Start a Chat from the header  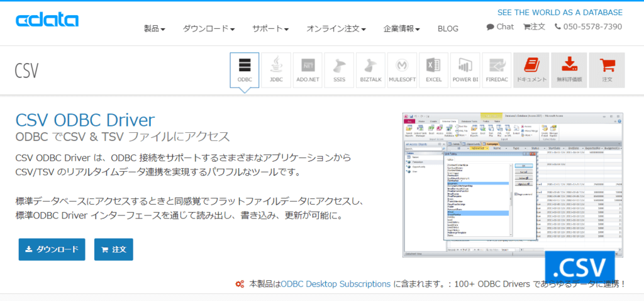click(x=500, y=26)
